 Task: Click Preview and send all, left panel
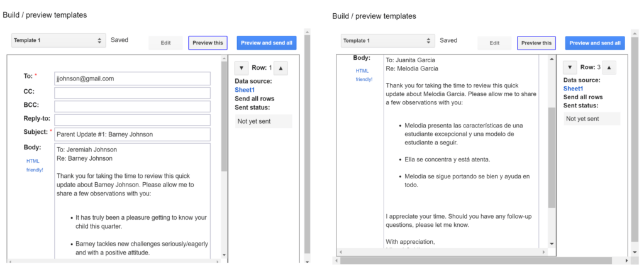click(267, 43)
